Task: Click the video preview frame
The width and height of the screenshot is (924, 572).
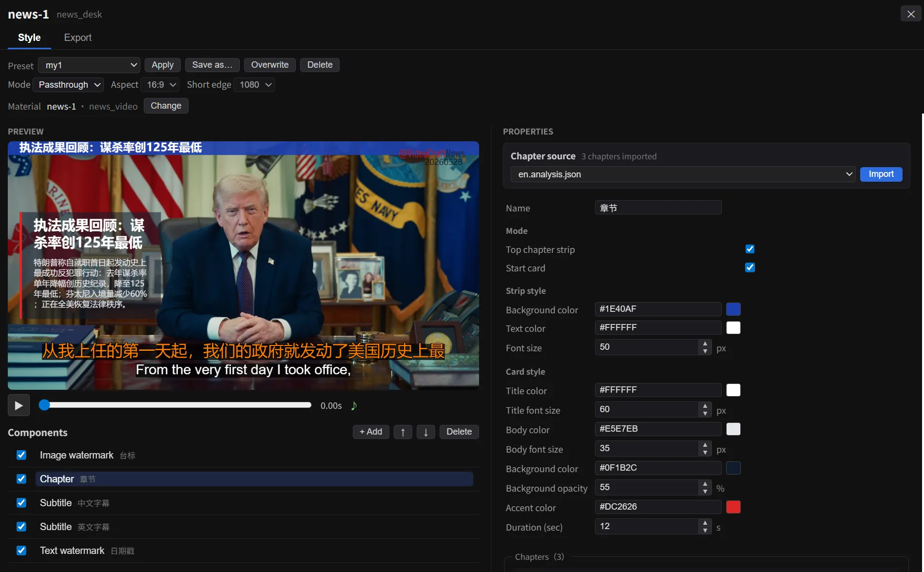Action: point(243,266)
